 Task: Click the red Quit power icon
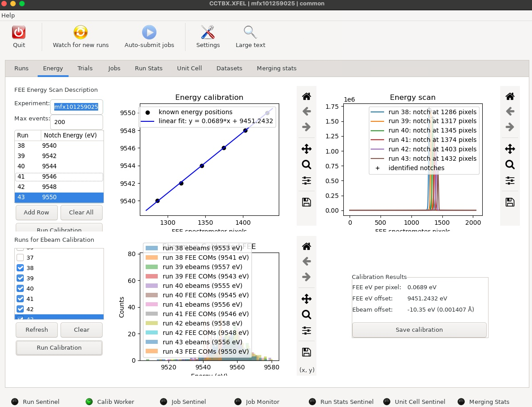[19, 33]
